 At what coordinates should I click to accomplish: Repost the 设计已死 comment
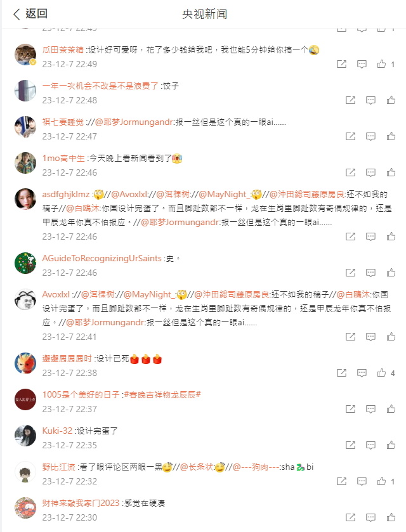tap(341, 373)
